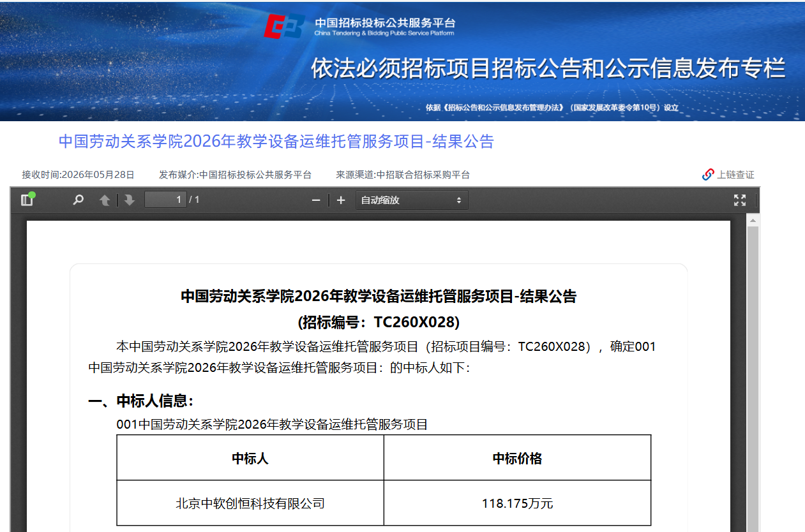Click the 上链查证 chain icon
The image size is (805, 532).
click(708, 175)
